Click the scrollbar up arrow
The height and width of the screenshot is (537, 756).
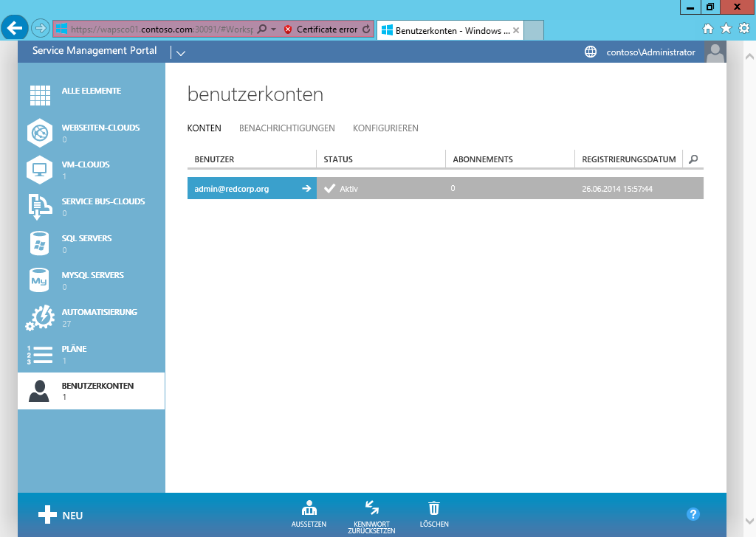(749, 56)
